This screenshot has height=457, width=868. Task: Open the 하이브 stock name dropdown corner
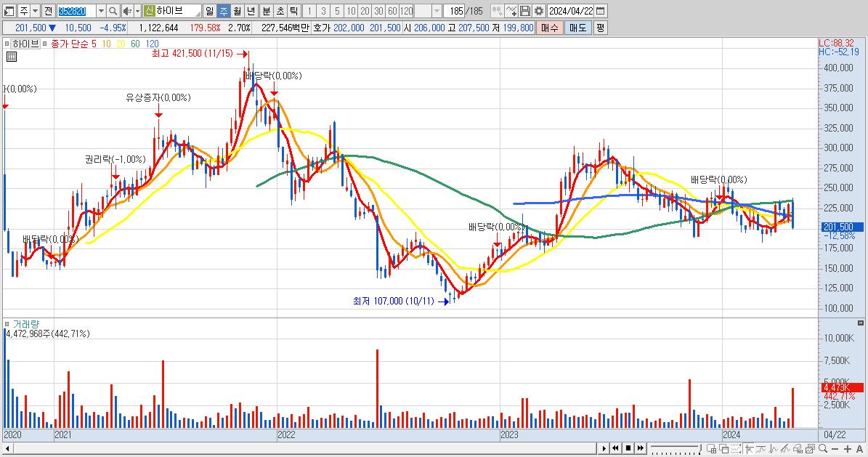(198, 13)
